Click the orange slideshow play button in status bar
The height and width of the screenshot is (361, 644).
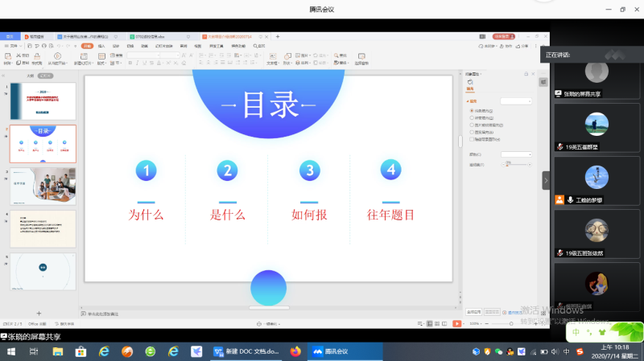point(456,323)
